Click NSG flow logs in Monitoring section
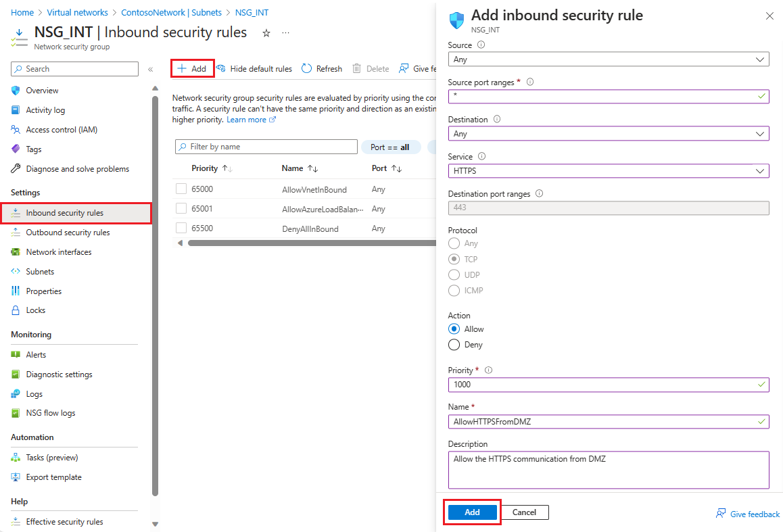Image resolution: width=783 pixels, height=532 pixels. 52,412
